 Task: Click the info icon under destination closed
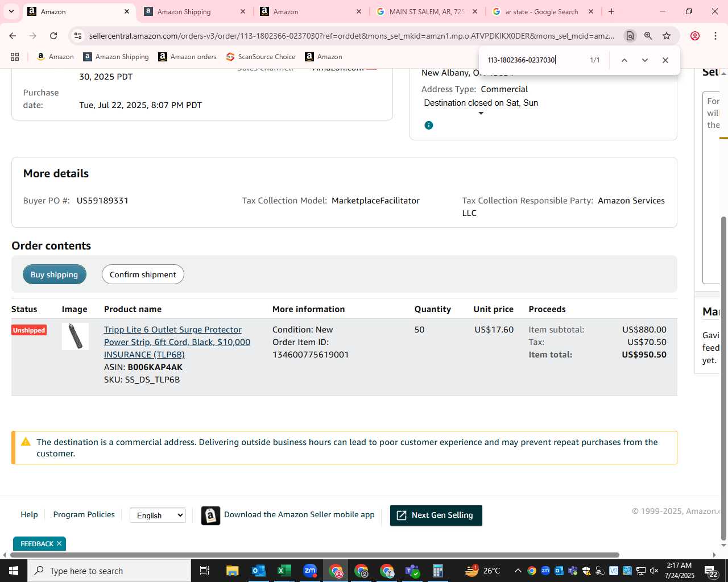(429, 125)
